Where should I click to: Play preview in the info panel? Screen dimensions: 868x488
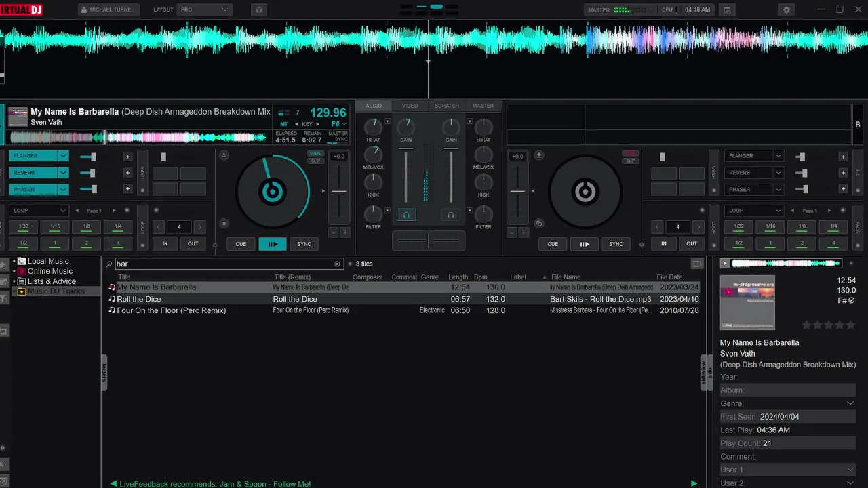[x=725, y=263]
